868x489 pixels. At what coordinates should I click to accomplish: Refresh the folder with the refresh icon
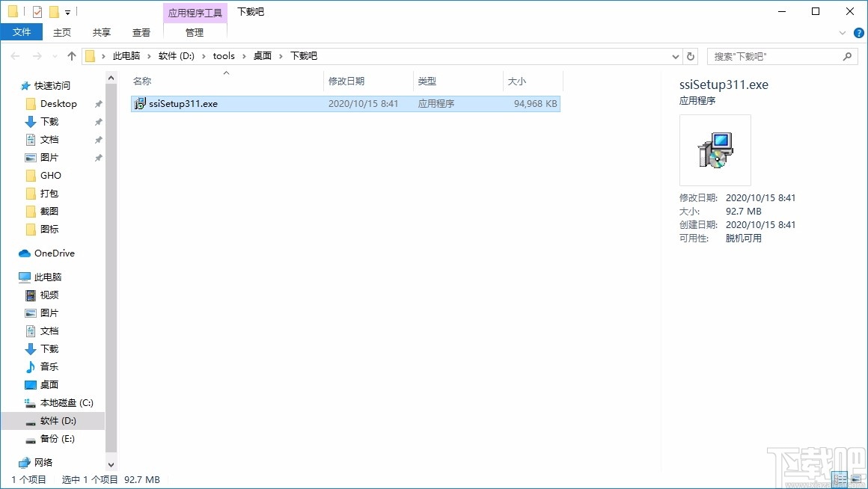(x=690, y=55)
